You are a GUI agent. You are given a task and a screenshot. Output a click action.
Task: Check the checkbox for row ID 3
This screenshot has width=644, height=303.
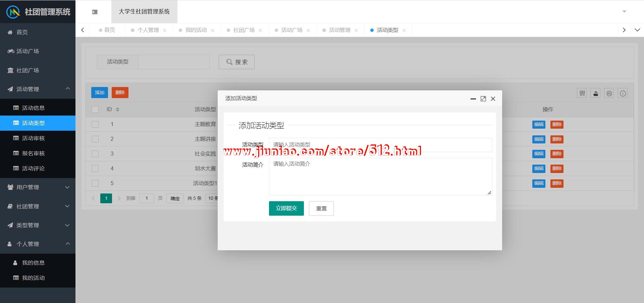coord(95,154)
